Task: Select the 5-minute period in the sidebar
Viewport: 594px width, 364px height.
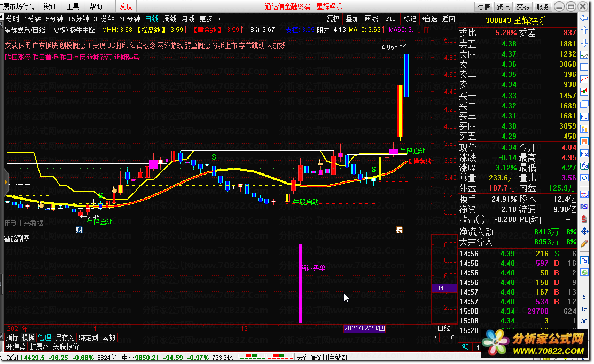Action: pos(584,297)
